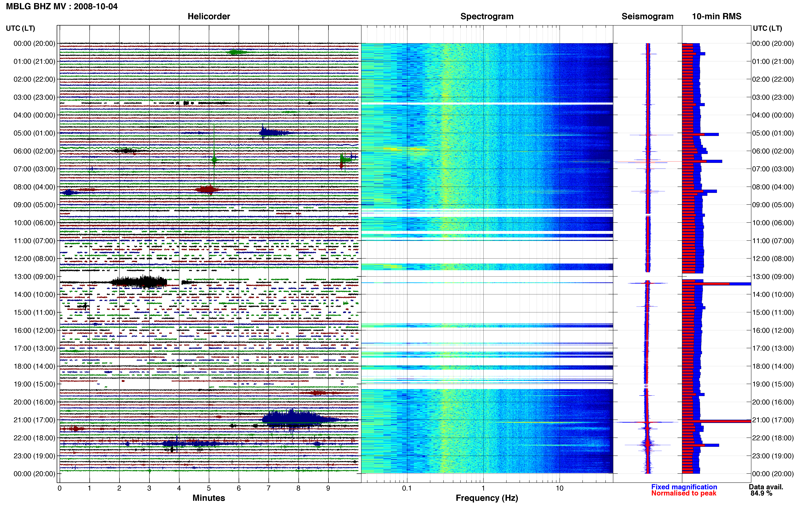Click the '1' frequency tick label
Viewport: 812px width, 508px height.
(x=483, y=488)
